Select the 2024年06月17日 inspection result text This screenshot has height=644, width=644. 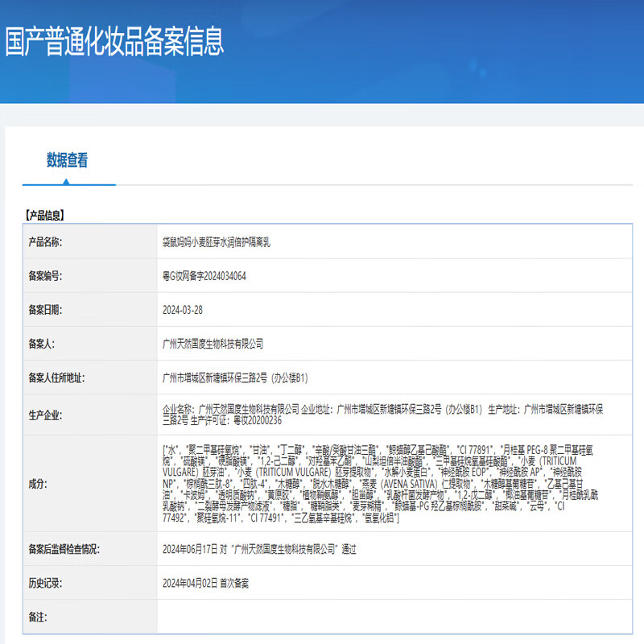(258, 549)
